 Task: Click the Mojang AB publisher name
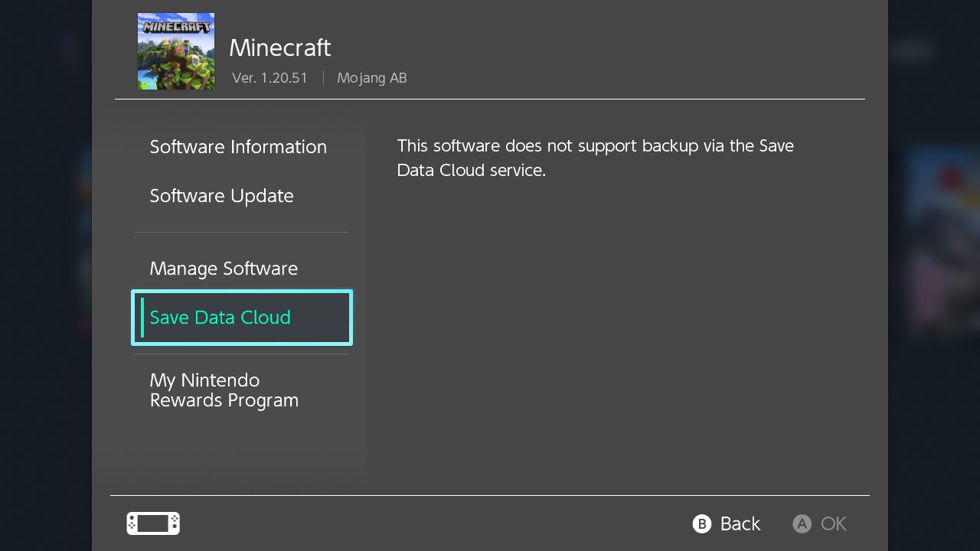click(372, 78)
